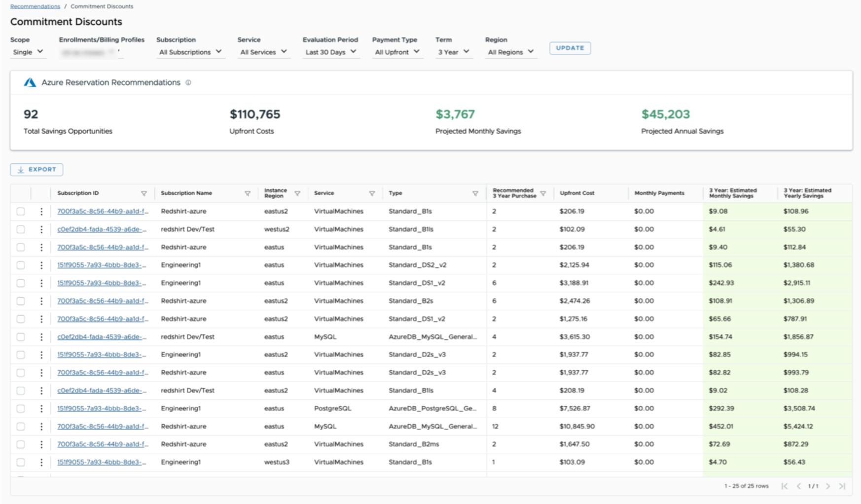
Task: Open the Subscription dropdown
Action: (x=190, y=52)
